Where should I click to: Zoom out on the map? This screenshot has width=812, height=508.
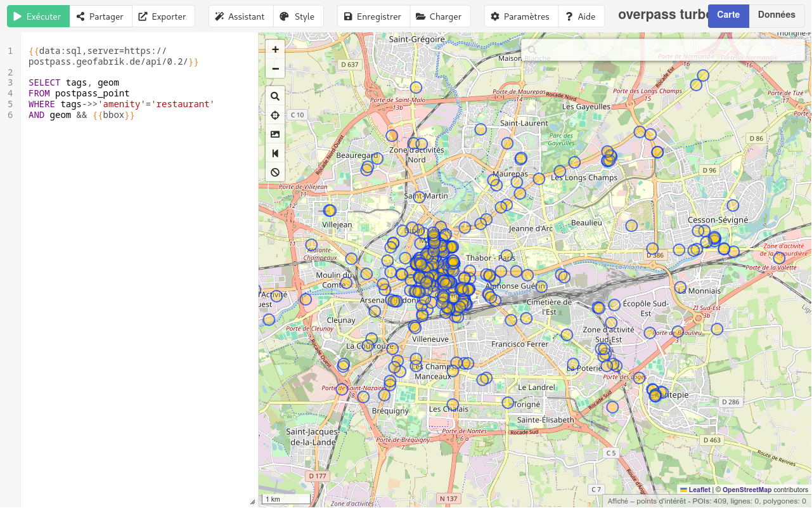click(275, 68)
